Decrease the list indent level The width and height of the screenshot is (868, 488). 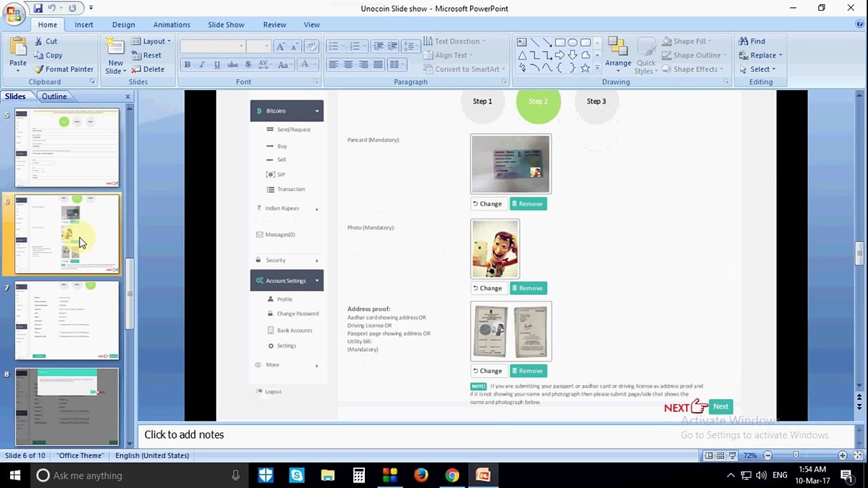point(378,46)
